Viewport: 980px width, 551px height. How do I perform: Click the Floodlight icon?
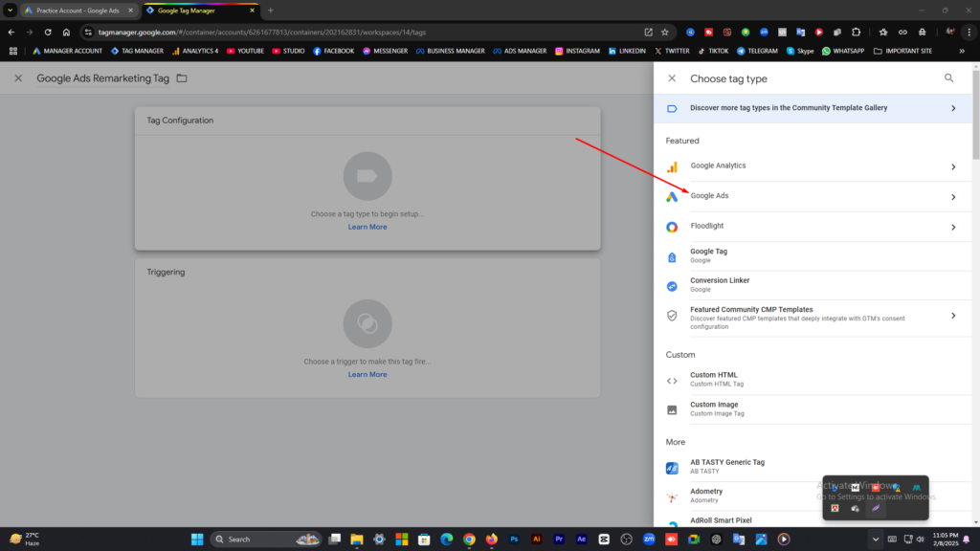tap(672, 227)
